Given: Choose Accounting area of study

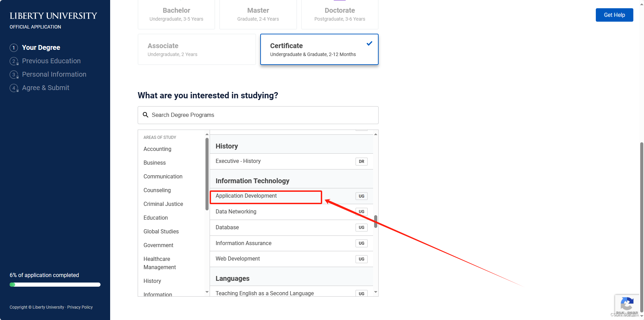Looking at the screenshot, I should tap(157, 149).
